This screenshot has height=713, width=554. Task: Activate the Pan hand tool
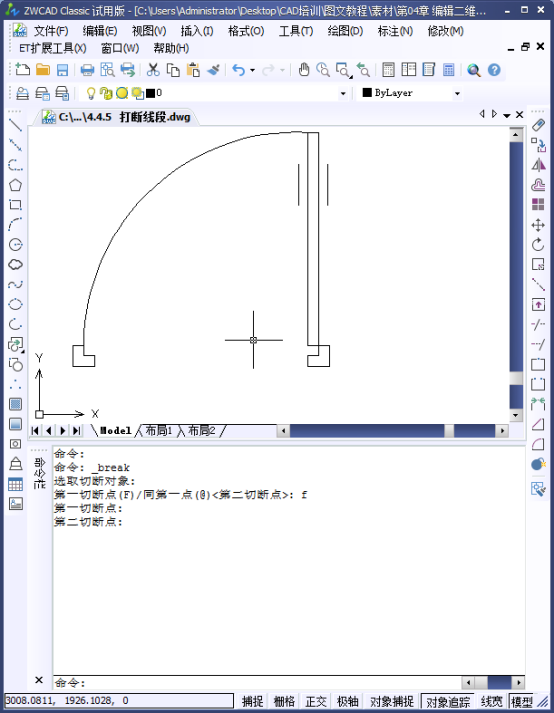click(x=304, y=70)
